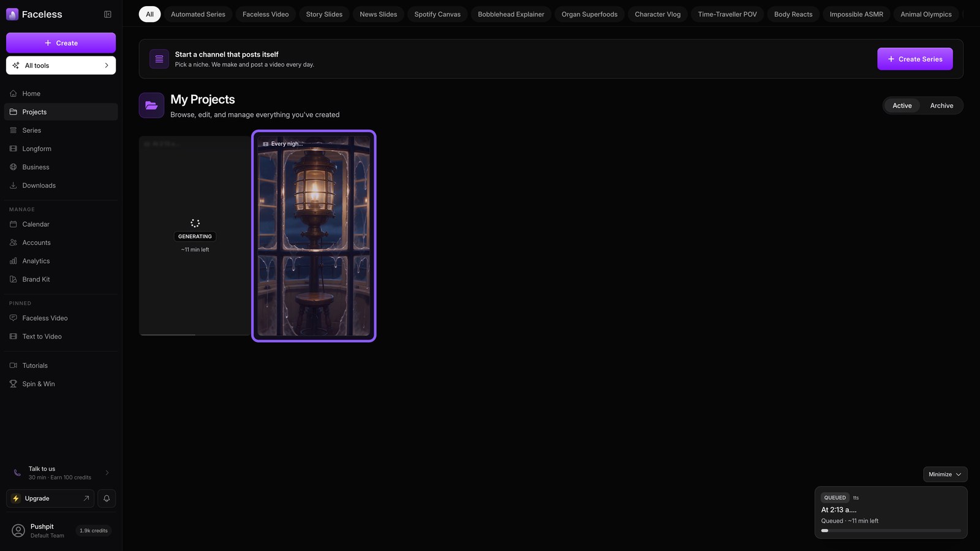The image size is (980, 551).
Task: Open Spin & Win trophy icon
Action: coord(13,384)
